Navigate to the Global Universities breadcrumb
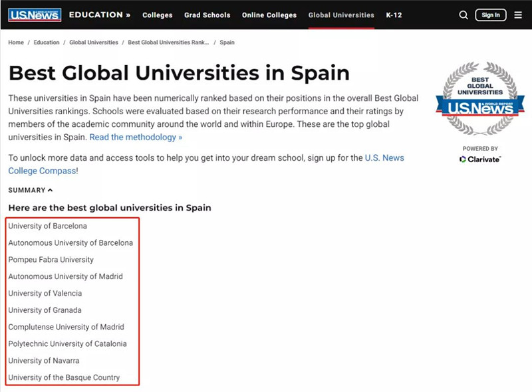The width and height of the screenshot is (532, 392). coord(94,43)
